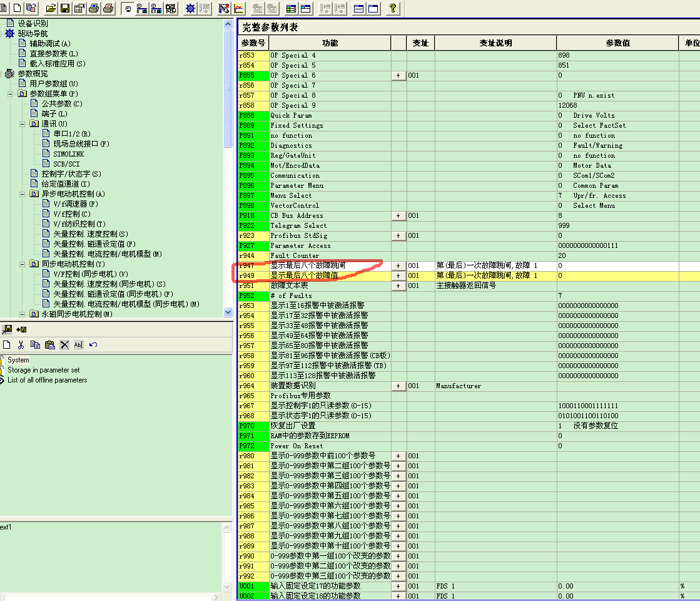Click the undo arrow icon
700x601 pixels.
[x=93, y=345]
